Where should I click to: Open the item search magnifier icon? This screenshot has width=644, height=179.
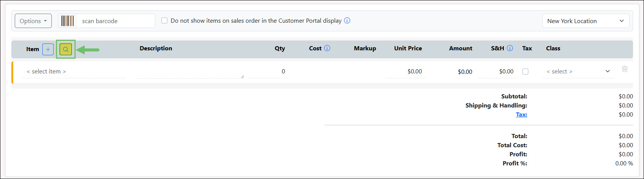[x=66, y=49]
